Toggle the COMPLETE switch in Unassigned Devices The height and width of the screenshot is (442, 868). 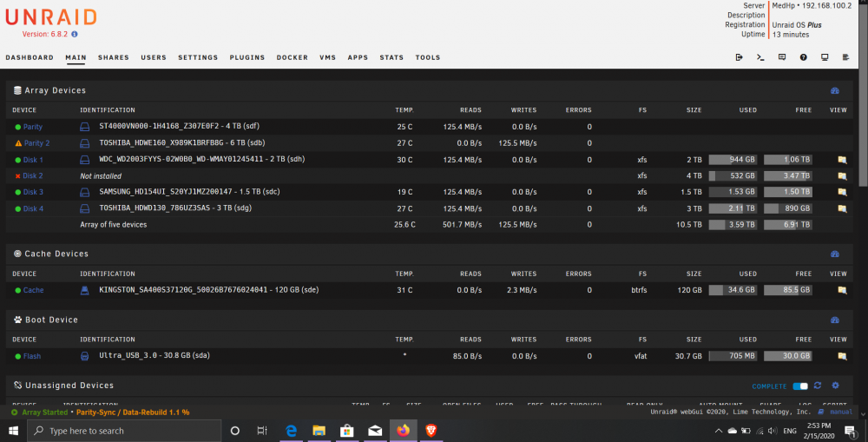point(800,386)
